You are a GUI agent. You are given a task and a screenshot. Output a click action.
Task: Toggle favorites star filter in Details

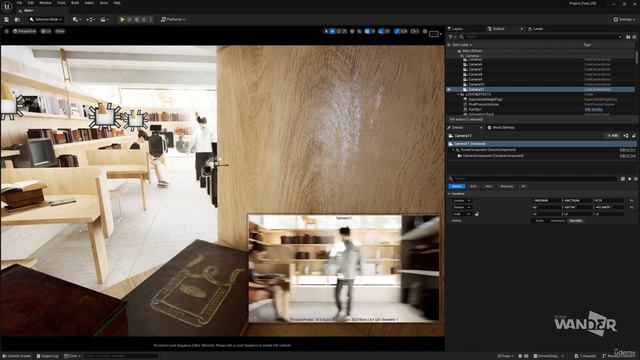(629, 179)
